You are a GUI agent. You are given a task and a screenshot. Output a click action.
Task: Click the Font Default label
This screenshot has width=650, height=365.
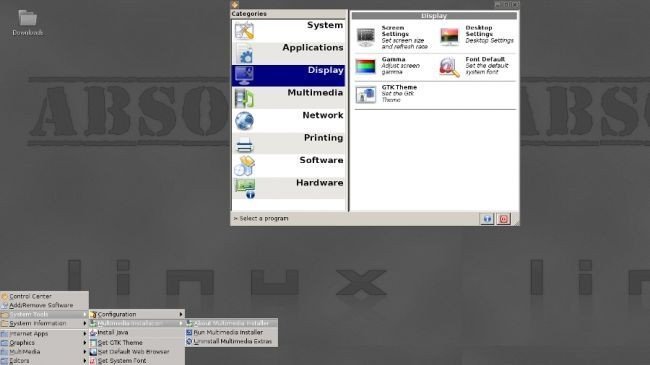point(485,59)
